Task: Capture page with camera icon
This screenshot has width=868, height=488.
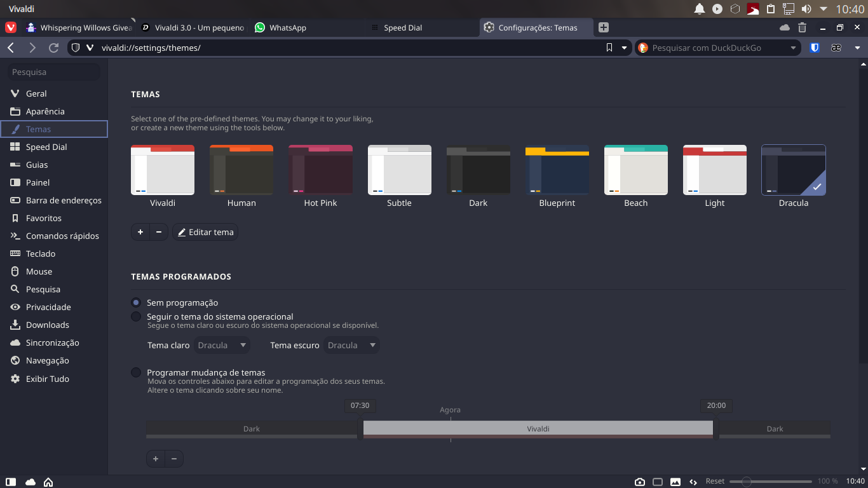Action: tap(640, 482)
